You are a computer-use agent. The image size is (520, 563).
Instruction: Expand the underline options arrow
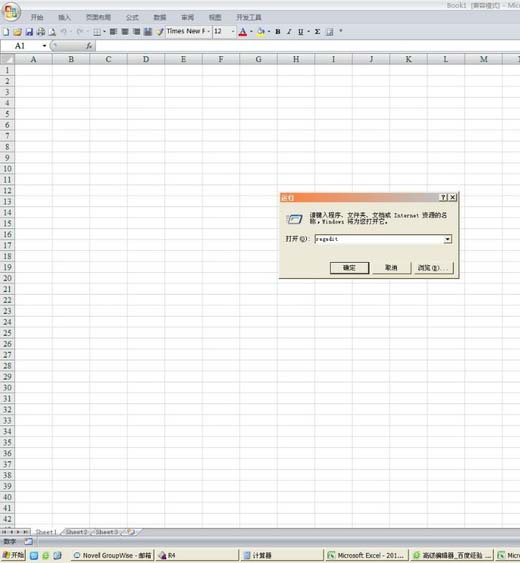(x=308, y=32)
